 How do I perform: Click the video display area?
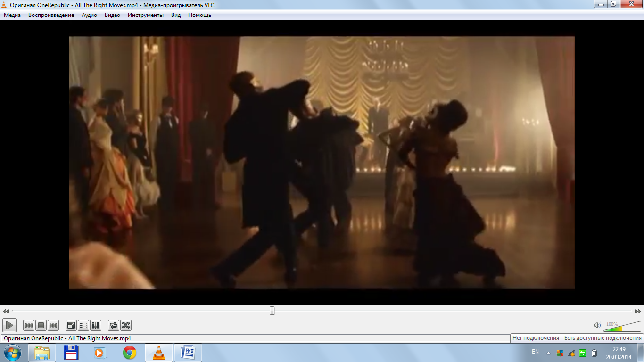pos(322,163)
